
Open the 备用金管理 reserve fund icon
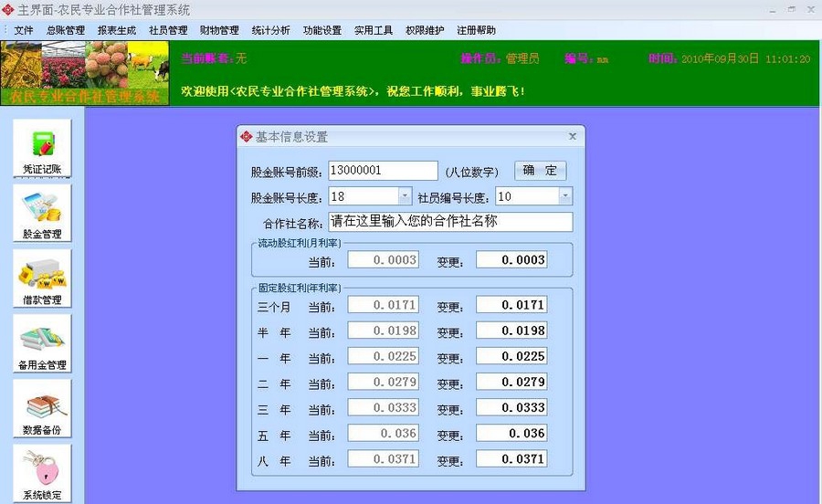42,343
